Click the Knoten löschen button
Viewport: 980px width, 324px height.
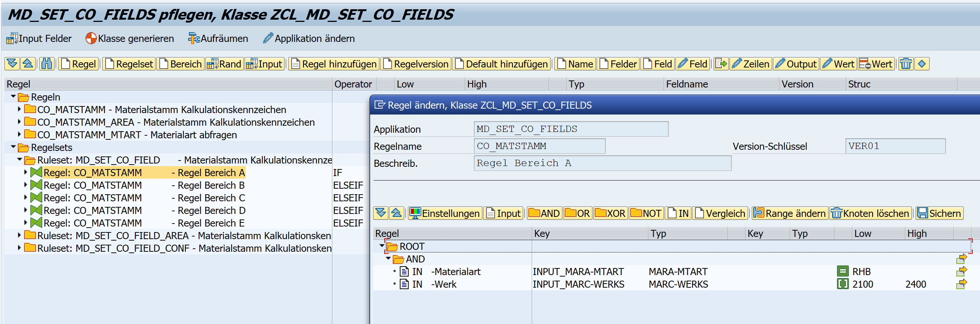[x=870, y=213]
